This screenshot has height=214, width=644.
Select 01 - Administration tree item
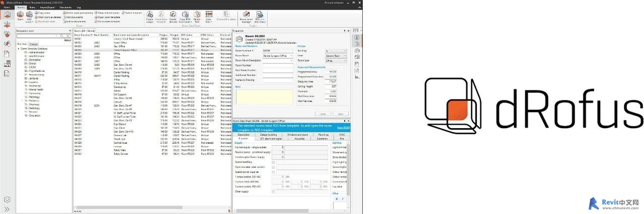[x=34, y=52]
